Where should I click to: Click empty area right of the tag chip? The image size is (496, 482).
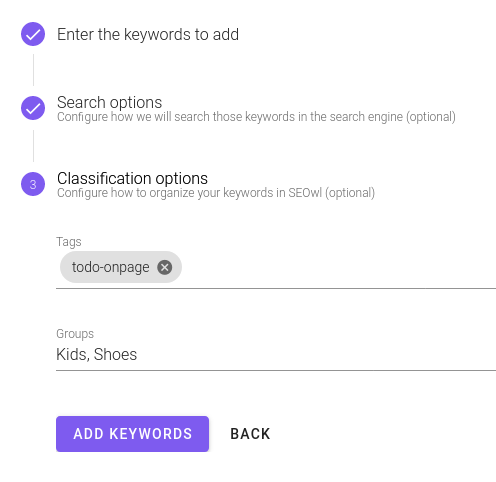pyautogui.click(x=337, y=267)
